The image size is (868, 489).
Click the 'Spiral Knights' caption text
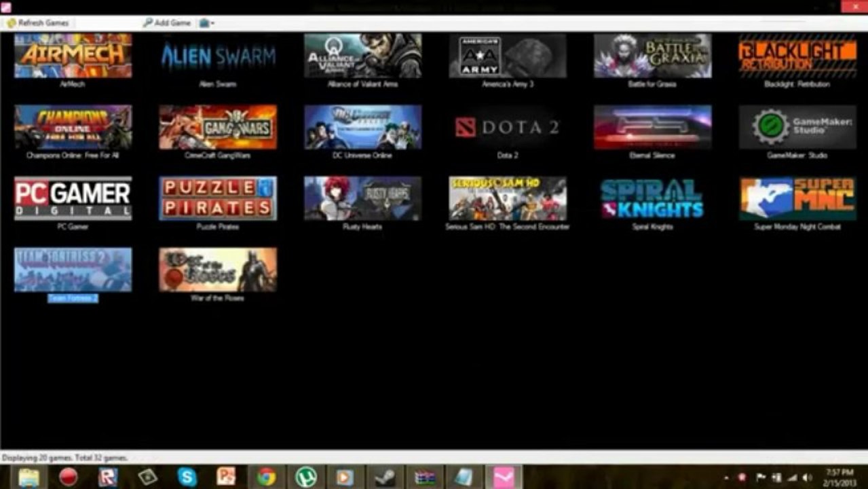click(652, 227)
